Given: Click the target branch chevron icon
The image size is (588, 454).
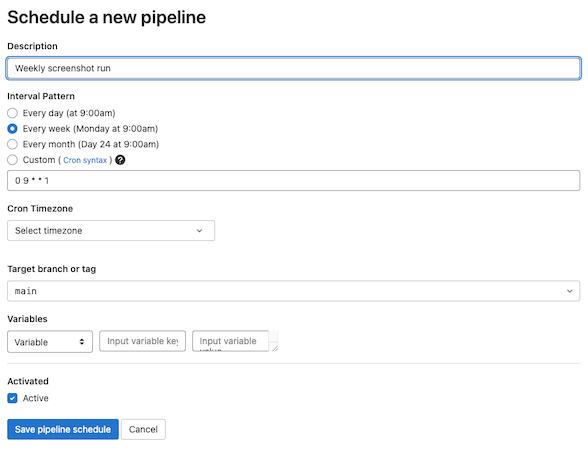Looking at the screenshot, I should tap(570, 291).
